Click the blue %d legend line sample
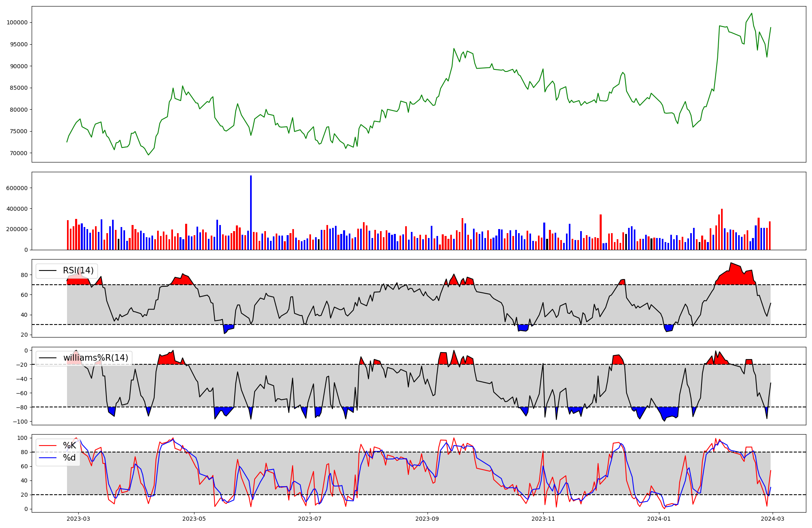The image size is (812, 528). pyautogui.click(x=48, y=458)
